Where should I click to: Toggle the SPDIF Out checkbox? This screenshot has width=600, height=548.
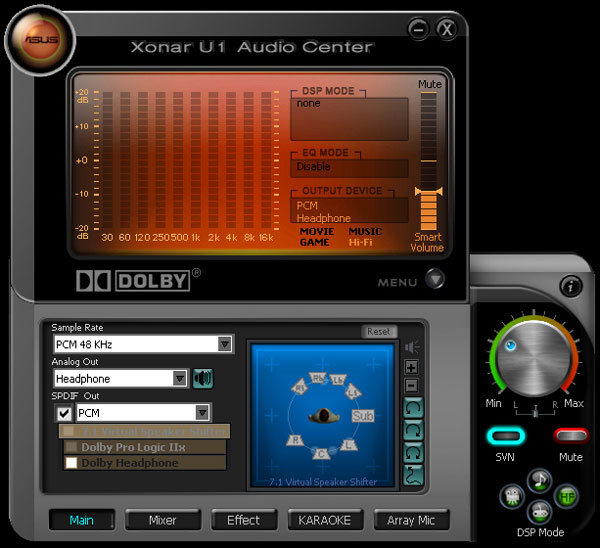pyautogui.click(x=64, y=413)
